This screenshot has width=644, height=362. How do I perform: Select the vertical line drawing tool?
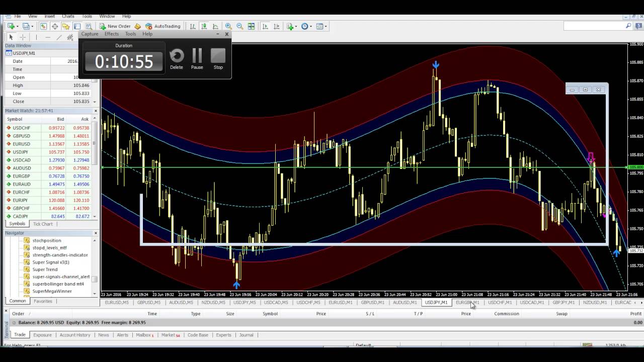36,37
